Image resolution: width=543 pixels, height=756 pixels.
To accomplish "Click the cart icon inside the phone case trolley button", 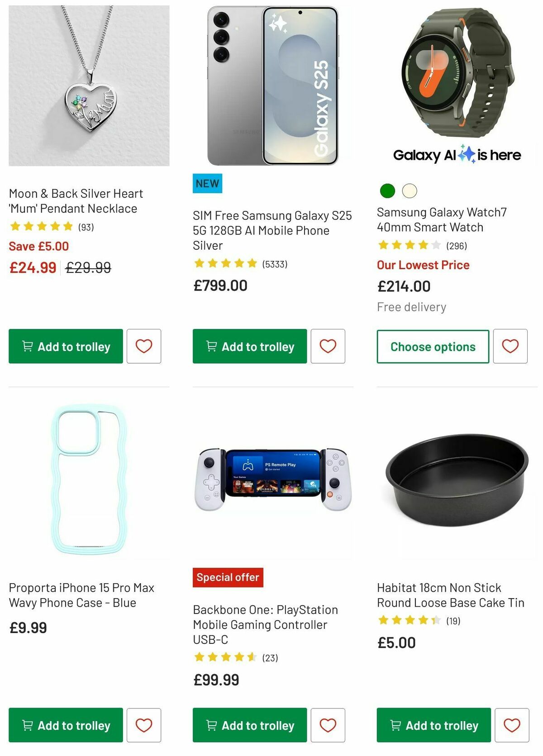I will point(27,725).
